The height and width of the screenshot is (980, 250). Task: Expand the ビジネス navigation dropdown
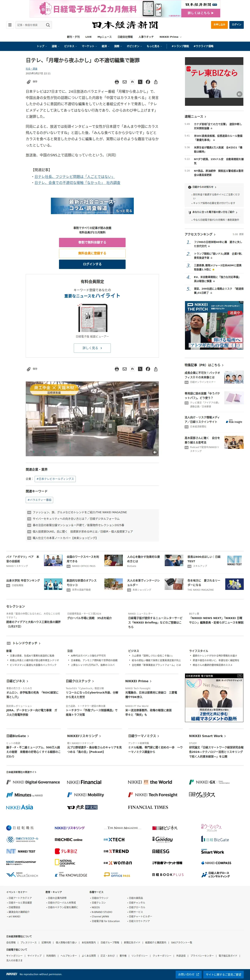(70, 46)
